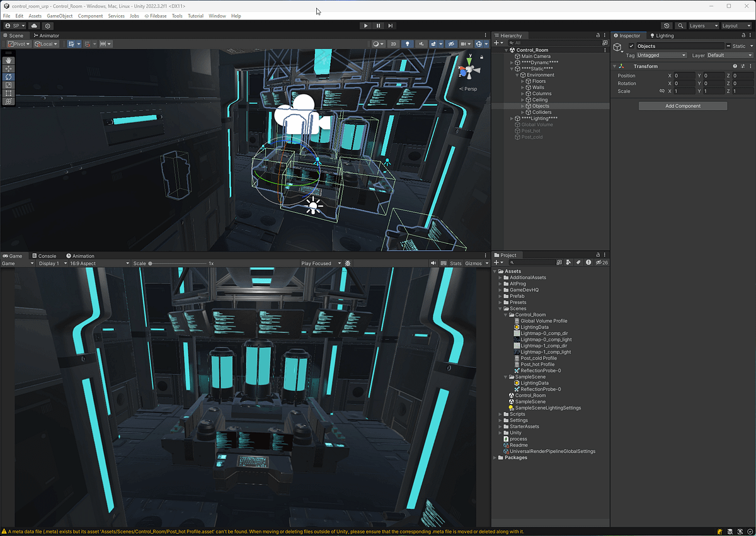The image size is (756, 536).
Task: Open the Hierarchy panel kebab menu
Action: click(606, 35)
